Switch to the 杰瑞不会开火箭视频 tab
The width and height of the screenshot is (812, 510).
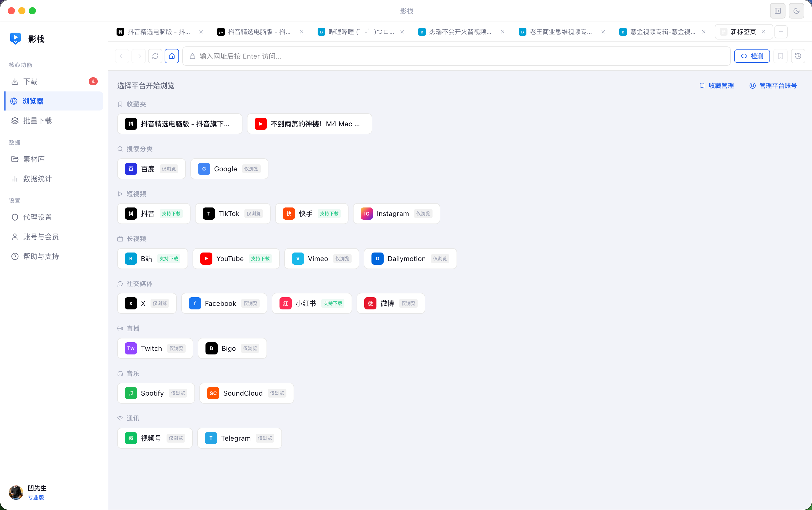[x=461, y=32]
